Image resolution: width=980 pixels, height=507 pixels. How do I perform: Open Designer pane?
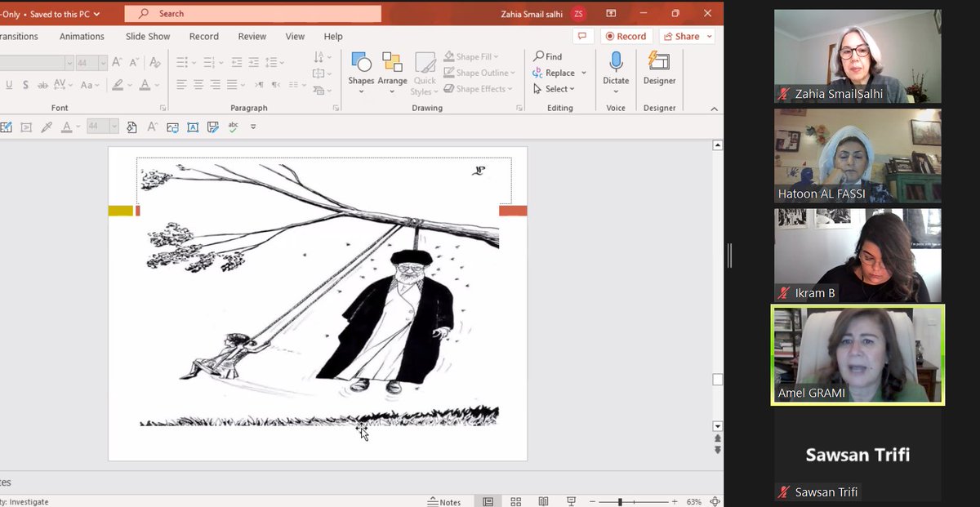point(659,69)
